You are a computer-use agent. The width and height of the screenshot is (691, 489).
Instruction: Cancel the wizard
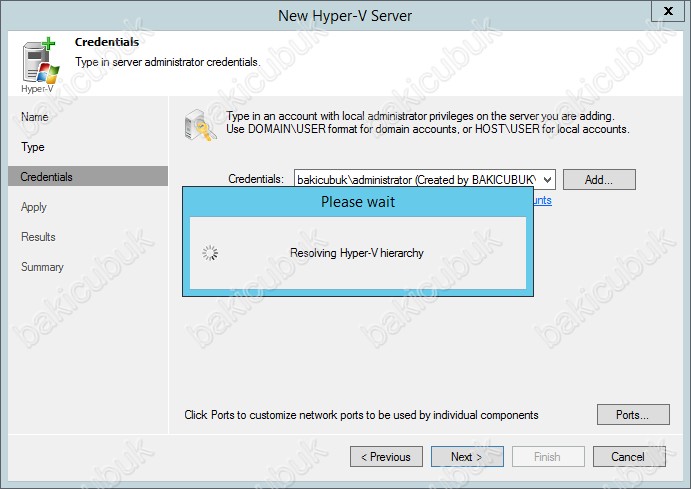[x=629, y=457]
